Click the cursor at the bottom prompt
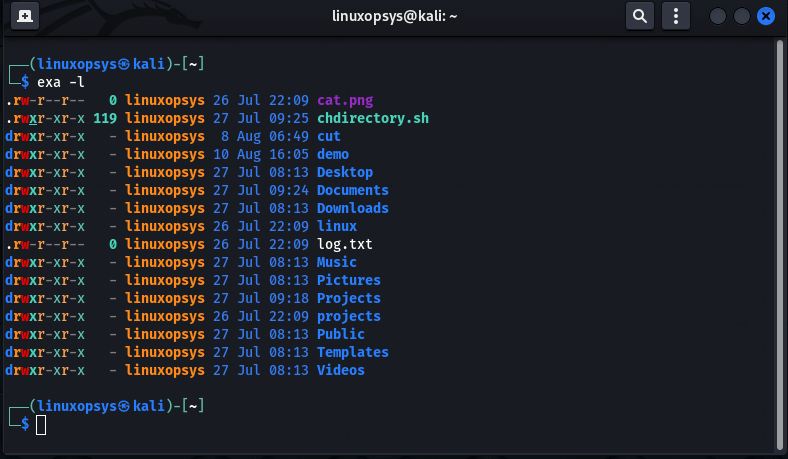This screenshot has height=459, width=788. (x=41, y=425)
